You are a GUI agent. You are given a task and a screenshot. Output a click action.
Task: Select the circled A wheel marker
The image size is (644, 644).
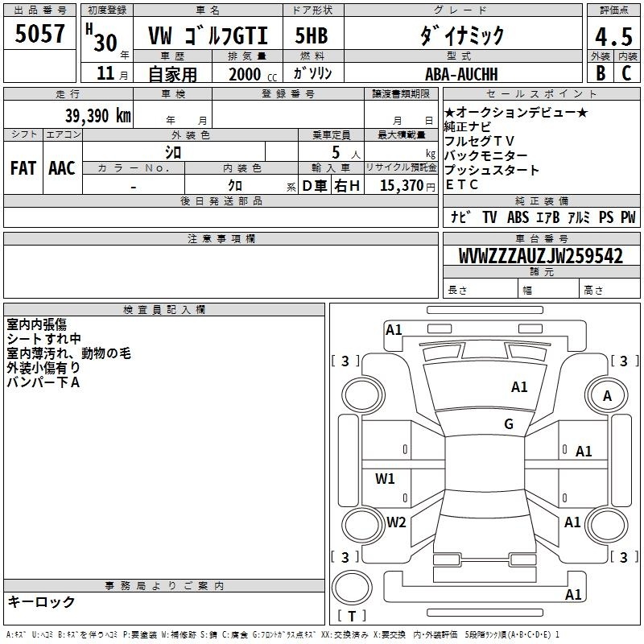click(x=607, y=395)
